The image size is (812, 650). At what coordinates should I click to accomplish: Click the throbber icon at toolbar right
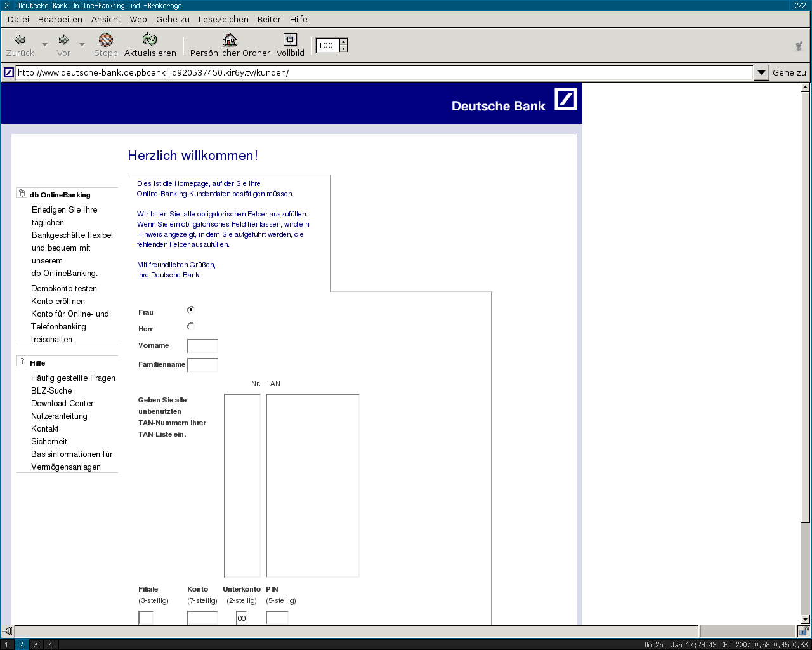pyautogui.click(x=799, y=46)
